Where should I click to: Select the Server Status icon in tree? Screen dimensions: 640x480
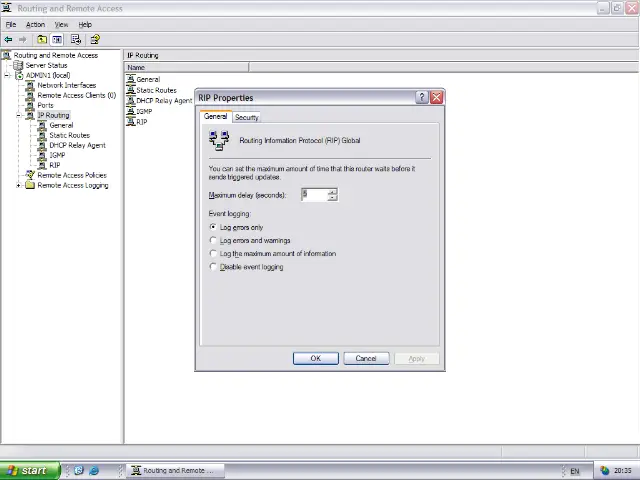18,65
